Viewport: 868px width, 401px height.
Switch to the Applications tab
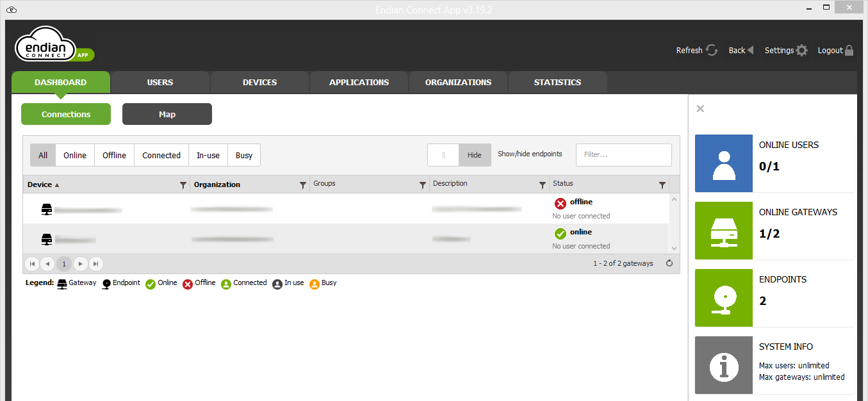click(359, 82)
